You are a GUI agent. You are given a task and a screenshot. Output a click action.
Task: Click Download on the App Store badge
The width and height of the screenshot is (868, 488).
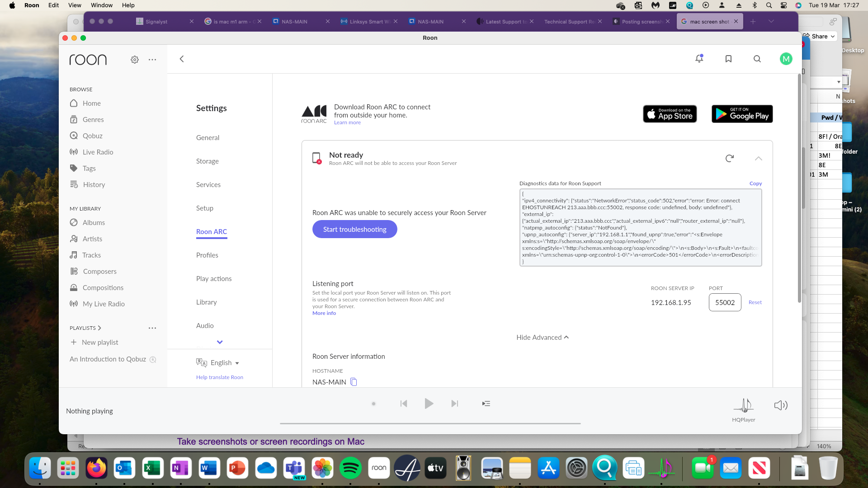pos(670,114)
